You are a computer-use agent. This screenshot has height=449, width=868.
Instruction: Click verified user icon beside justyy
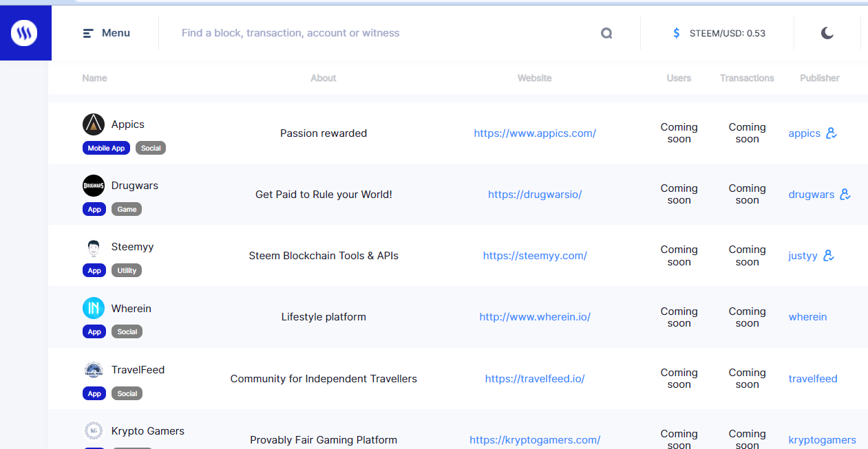[x=829, y=256]
